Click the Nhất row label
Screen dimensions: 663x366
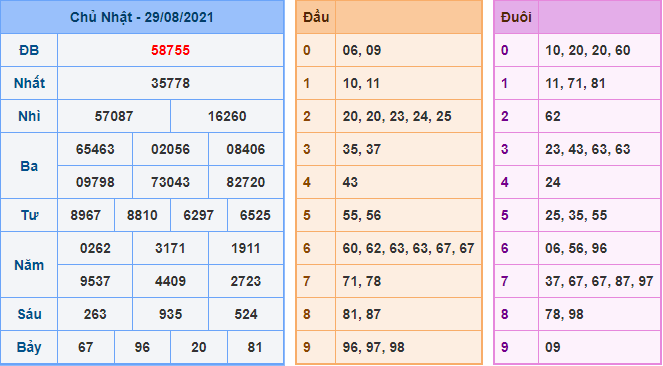pos(29,83)
